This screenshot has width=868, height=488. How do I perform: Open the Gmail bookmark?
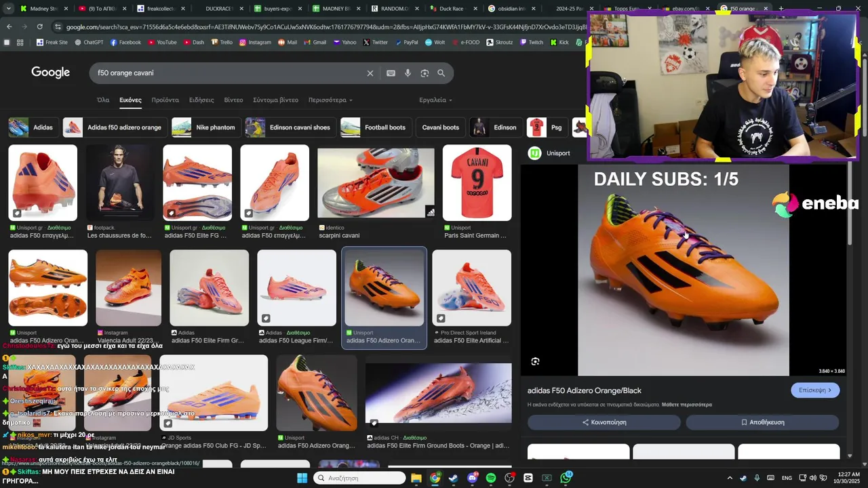pos(315,42)
